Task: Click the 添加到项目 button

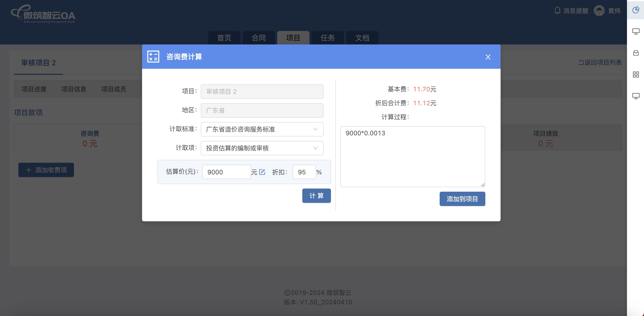Action: [462, 199]
